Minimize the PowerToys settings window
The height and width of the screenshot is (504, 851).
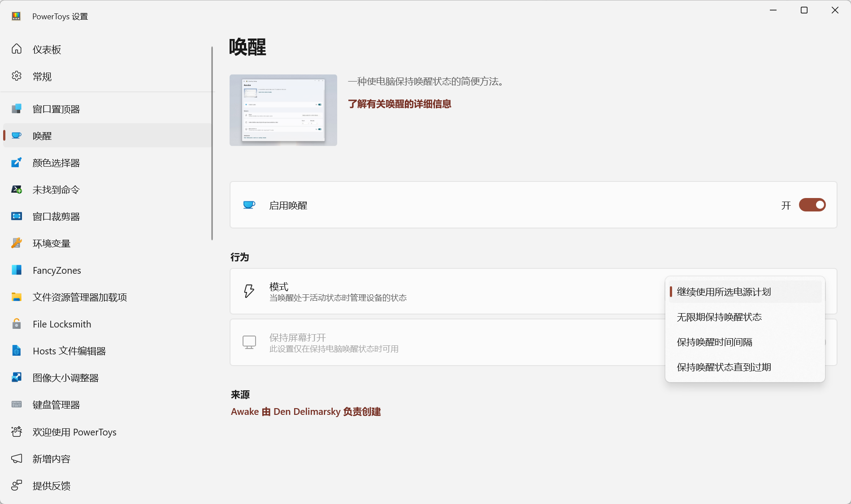coord(773,10)
